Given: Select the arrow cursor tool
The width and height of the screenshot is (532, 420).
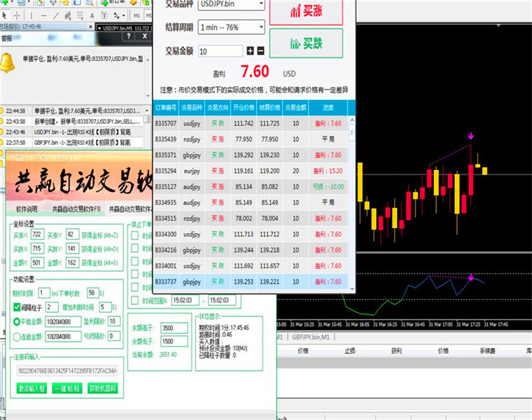Looking at the screenshot, I should (x=4, y=15).
